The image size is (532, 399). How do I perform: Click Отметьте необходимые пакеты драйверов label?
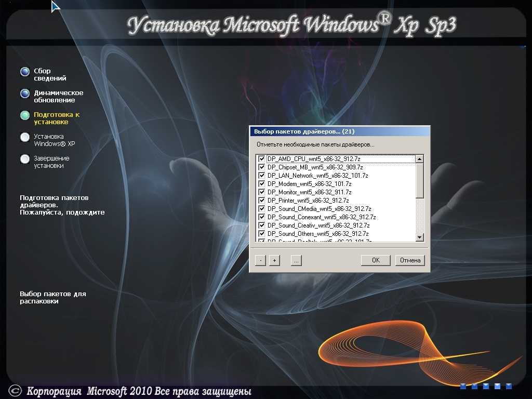pos(315,144)
